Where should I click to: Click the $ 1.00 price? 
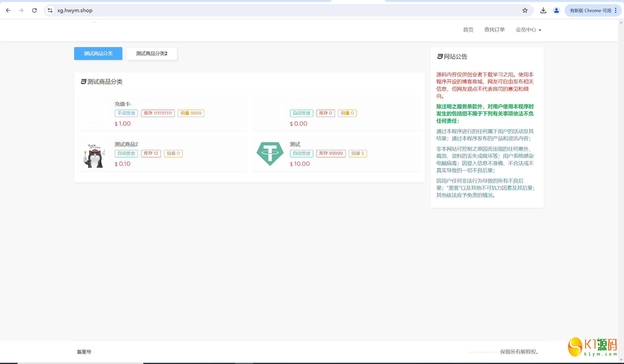[123, 124]
